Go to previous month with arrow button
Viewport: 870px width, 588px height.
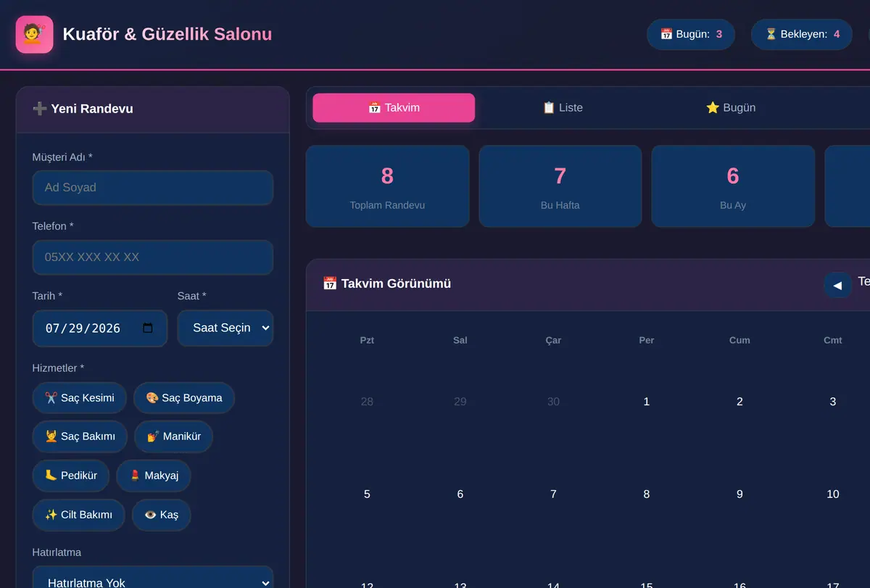(837, 285)
